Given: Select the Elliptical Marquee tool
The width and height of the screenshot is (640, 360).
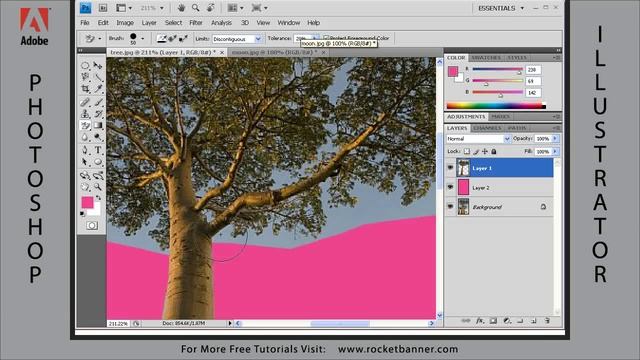Looking at the screenshot, I should (85, 65).
